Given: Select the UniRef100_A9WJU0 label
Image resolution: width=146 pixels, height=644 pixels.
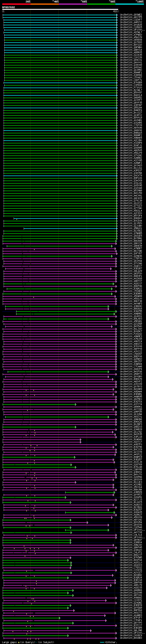Looking at the screenshot, I should tap(131, 545).
